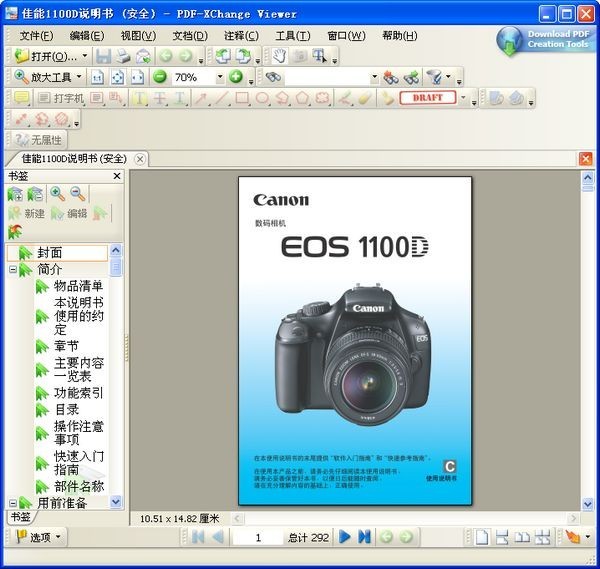
Task: Click the Fit Page icon
Action: [x=117, y=77]
